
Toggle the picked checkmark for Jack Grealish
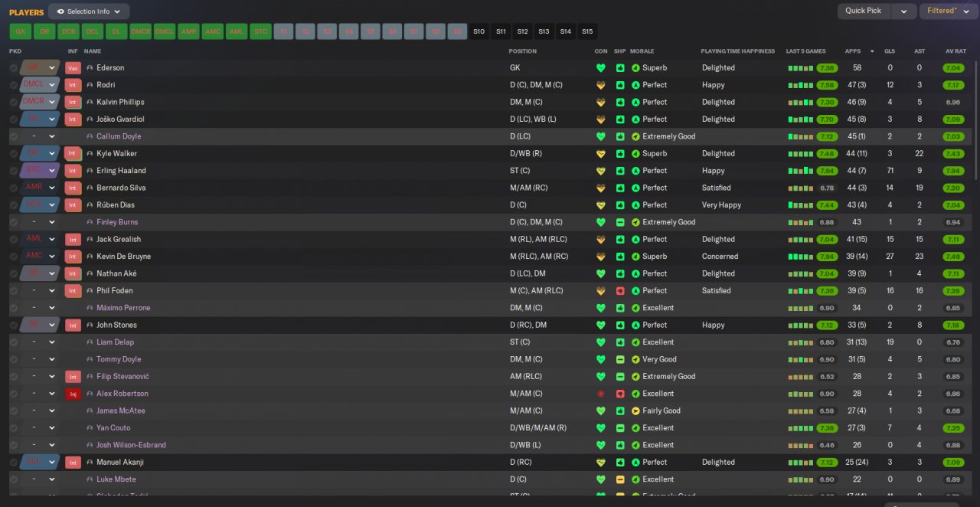click(x=14, y=239)
